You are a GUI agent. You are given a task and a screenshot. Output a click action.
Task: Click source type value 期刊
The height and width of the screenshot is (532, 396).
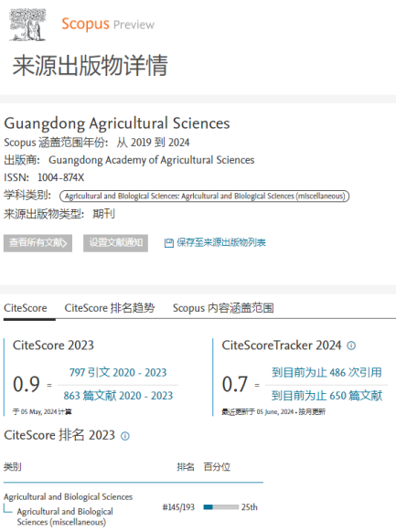104,214
